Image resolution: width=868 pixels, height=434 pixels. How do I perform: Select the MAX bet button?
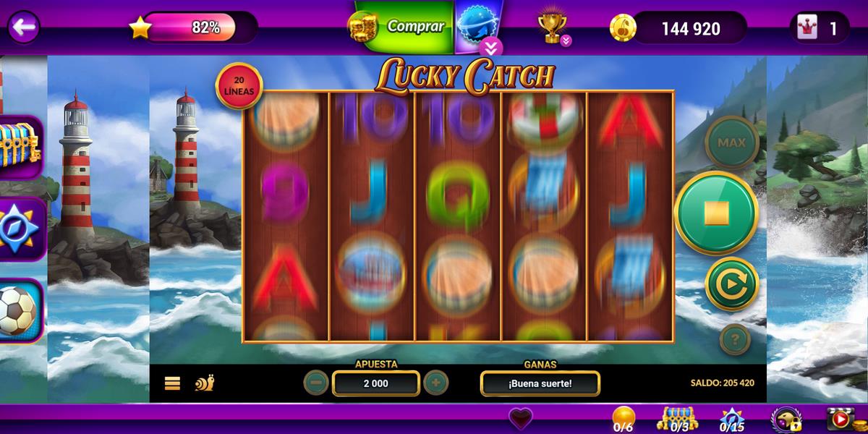pyautogui.click(x=731, y=142)
